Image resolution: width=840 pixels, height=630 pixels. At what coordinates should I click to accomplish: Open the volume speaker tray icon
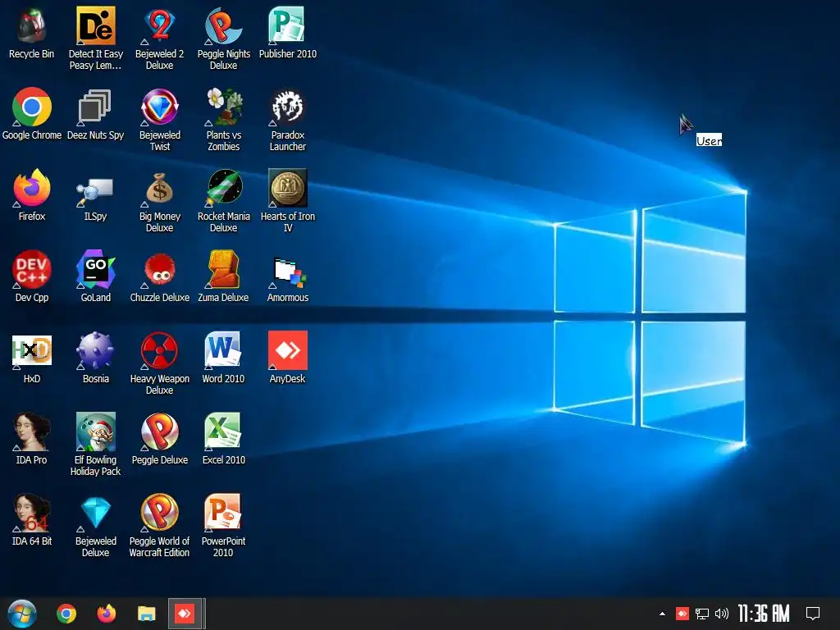click(722, 614)
